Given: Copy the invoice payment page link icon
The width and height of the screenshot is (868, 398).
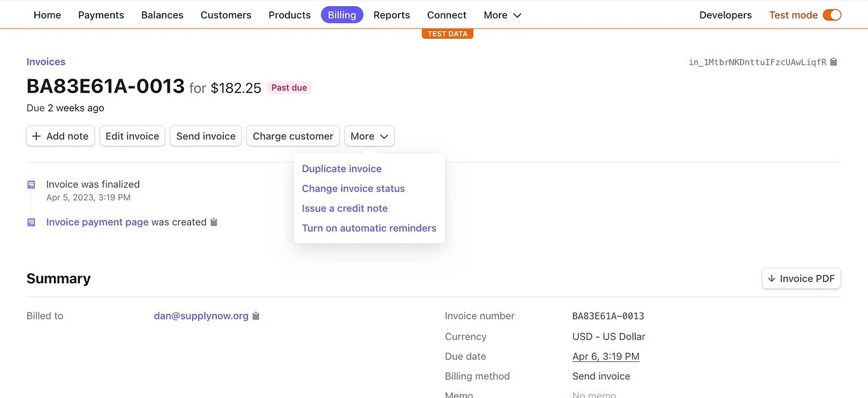Looking at the screenshot, I should [214, 222].
